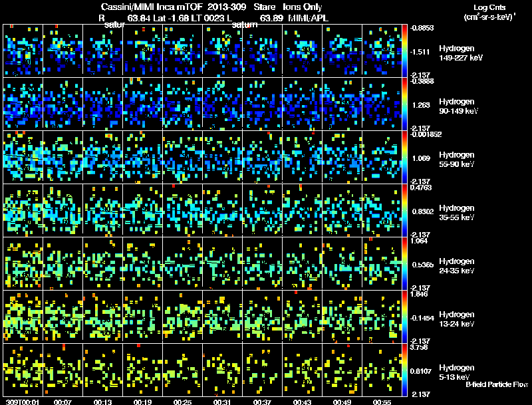This screenshot has width=532, height=405.
Task: Click the Cassini/MIMI Inca mTOF title text
Action: [152, 7]
